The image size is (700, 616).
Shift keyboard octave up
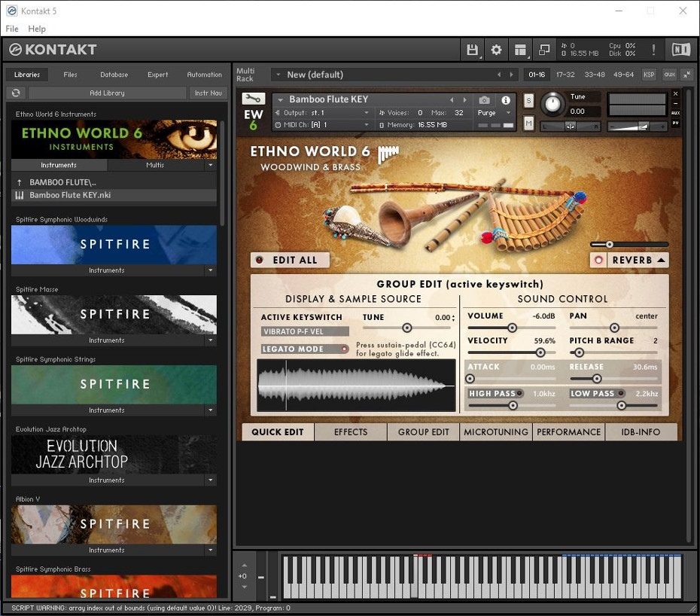(244, 566)
